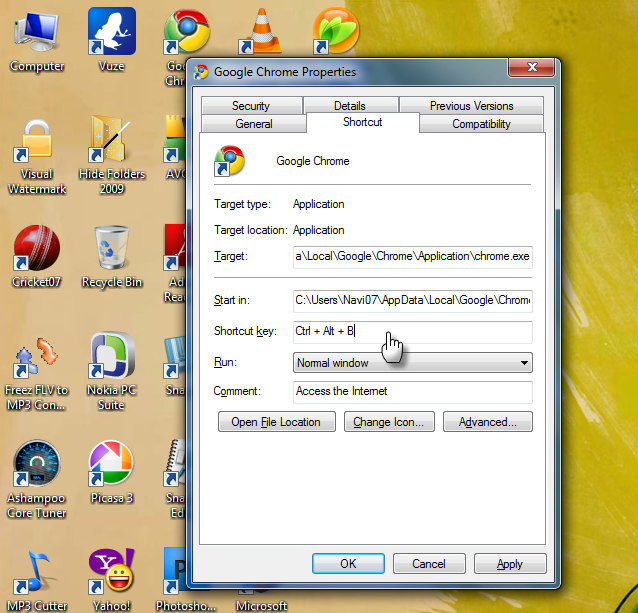Click the Chrome icon in dialog title bar
This screenshot has height=613, width=638.
[x=201, y=72]
